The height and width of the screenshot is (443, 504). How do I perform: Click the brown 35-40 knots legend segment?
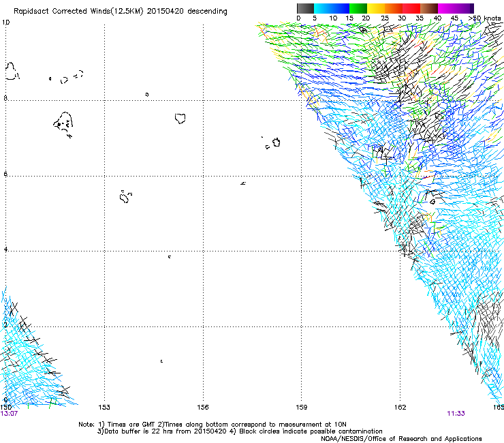[x=429, y=8]
